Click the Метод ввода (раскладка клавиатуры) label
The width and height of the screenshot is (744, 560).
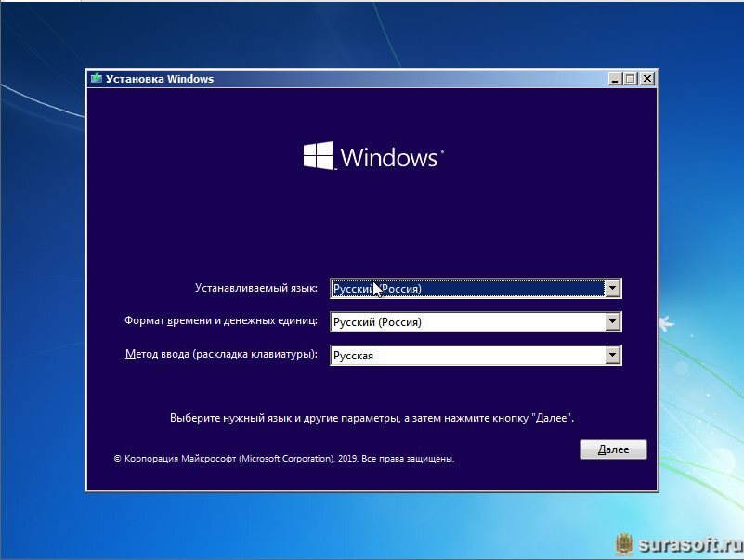[x=222, y=354]
